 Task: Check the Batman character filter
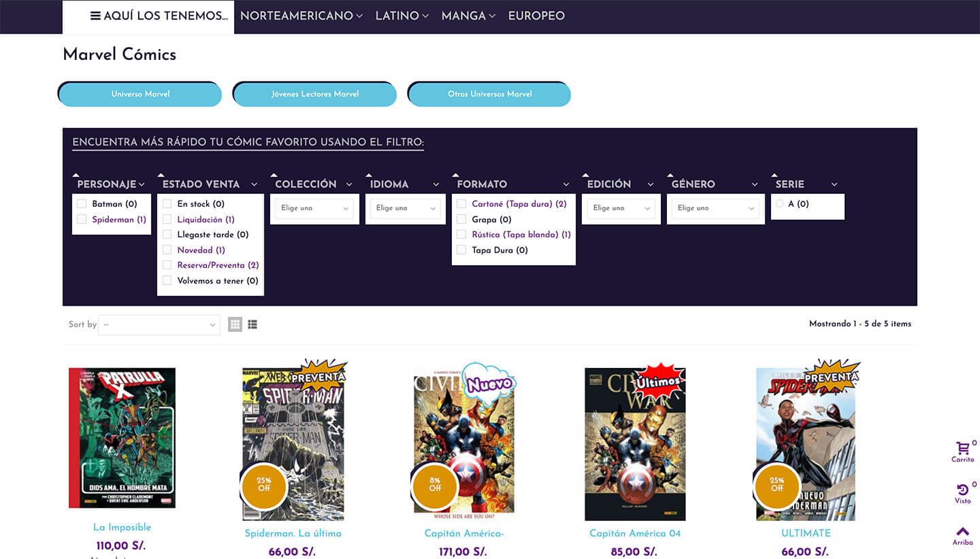(82, 204)
